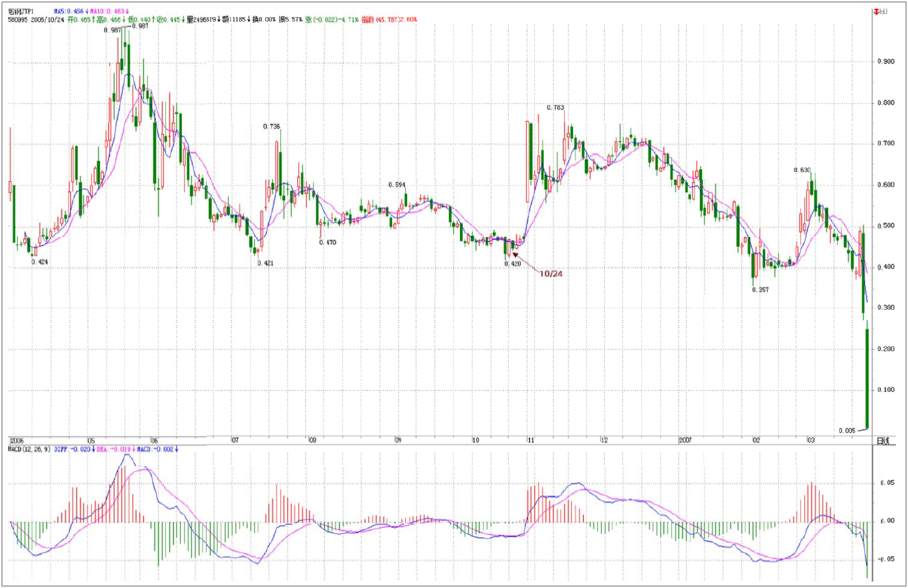908x588 pixels.
Task: Click the 0.736 peak price label
Action: (271, 126)
